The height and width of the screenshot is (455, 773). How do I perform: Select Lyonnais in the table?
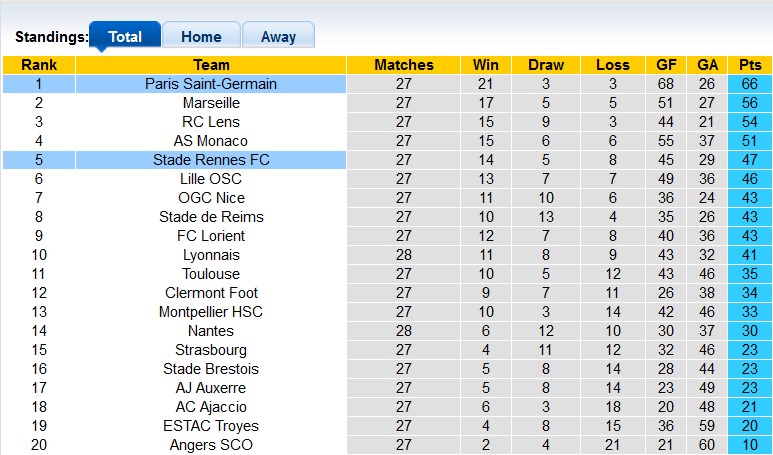point(211,255)
